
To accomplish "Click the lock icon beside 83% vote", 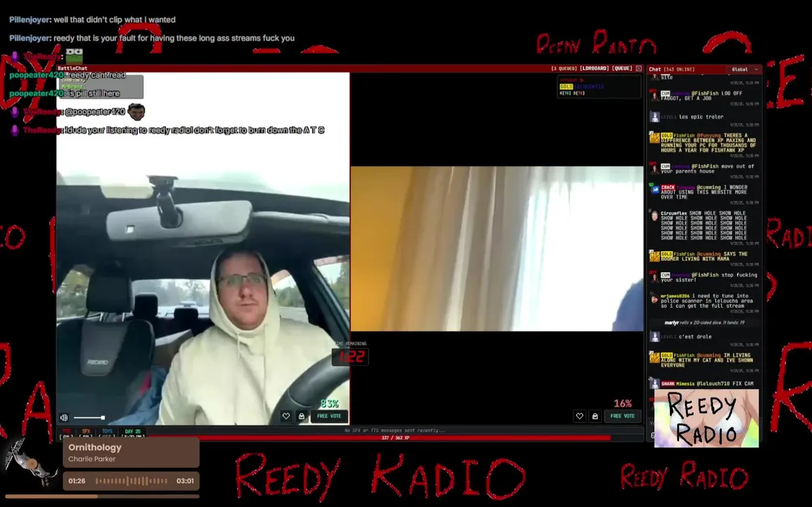I will [x=301, y=415].
